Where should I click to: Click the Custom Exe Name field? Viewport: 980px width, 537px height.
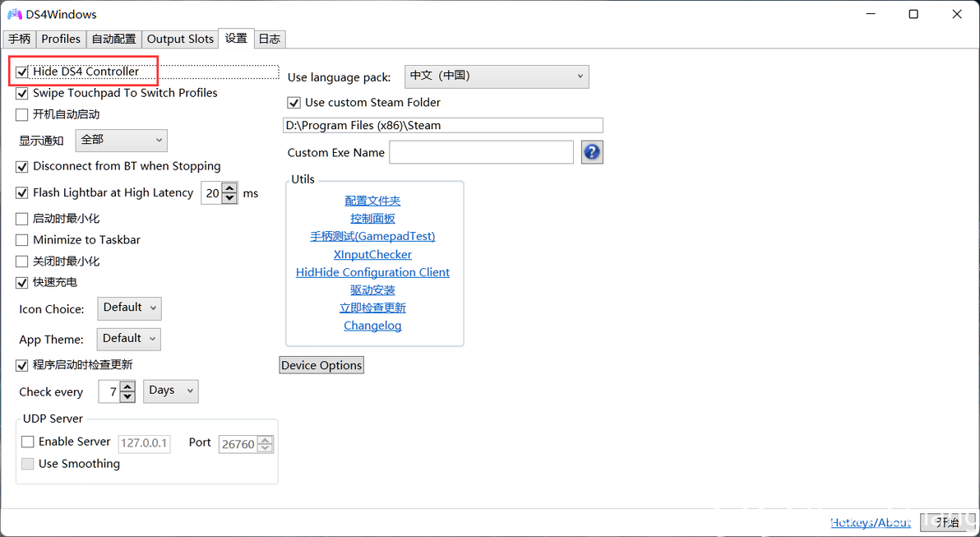[x=481, y=152]
